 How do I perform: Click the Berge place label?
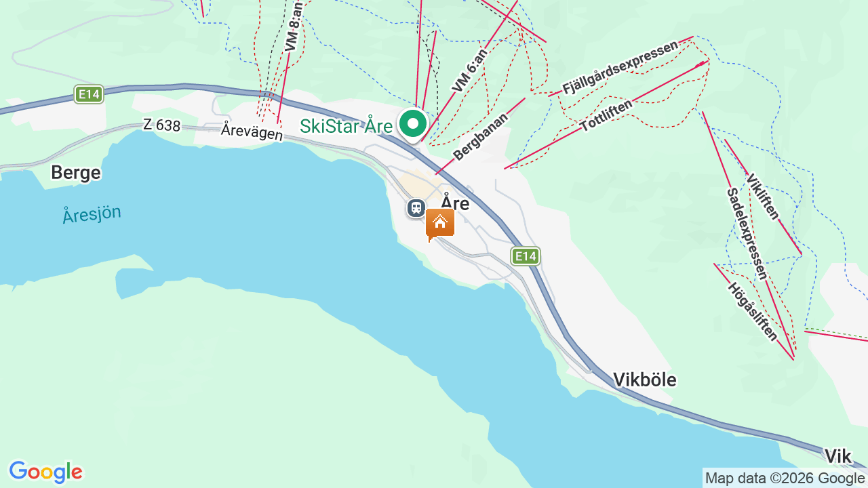(76, 173)
